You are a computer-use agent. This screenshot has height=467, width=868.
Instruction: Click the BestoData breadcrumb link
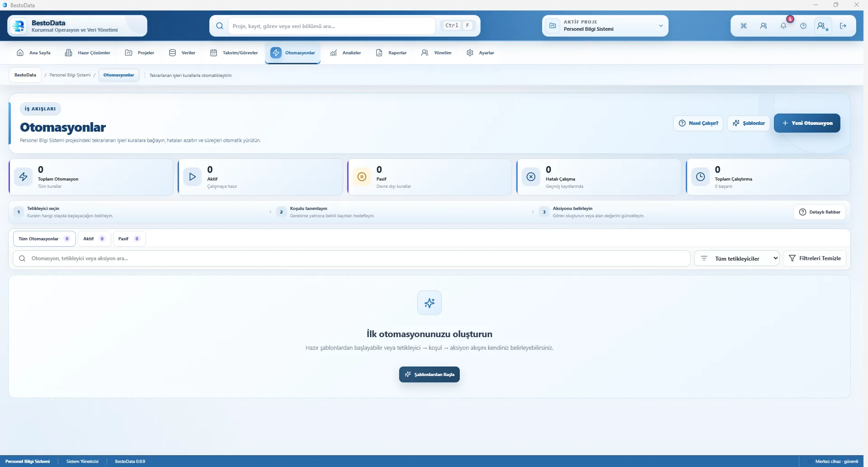point(25,75)
